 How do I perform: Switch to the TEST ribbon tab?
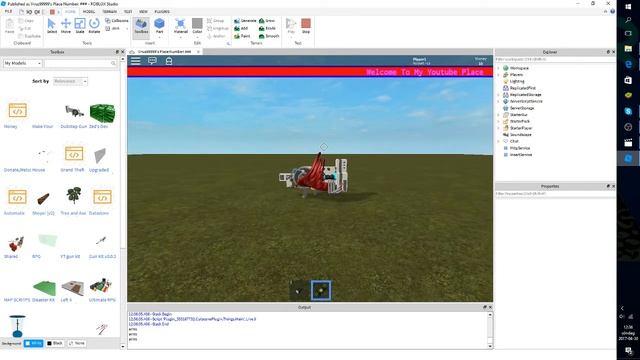point(128,11)
